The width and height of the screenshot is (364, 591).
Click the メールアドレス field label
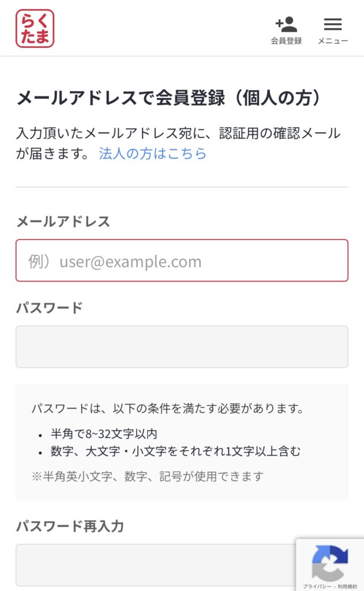pyautogui.click(x=63, y=222)
